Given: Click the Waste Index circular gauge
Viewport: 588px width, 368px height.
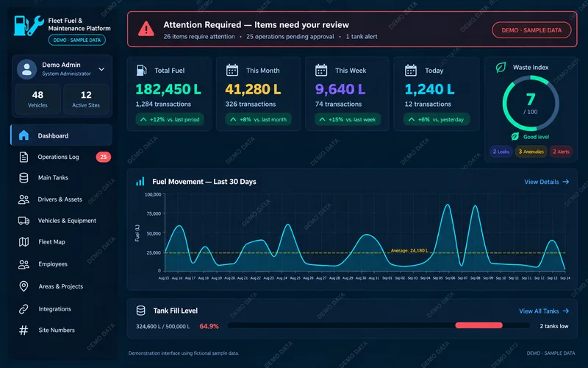Looking at the screenshot, I should click(x=531, y=103).
